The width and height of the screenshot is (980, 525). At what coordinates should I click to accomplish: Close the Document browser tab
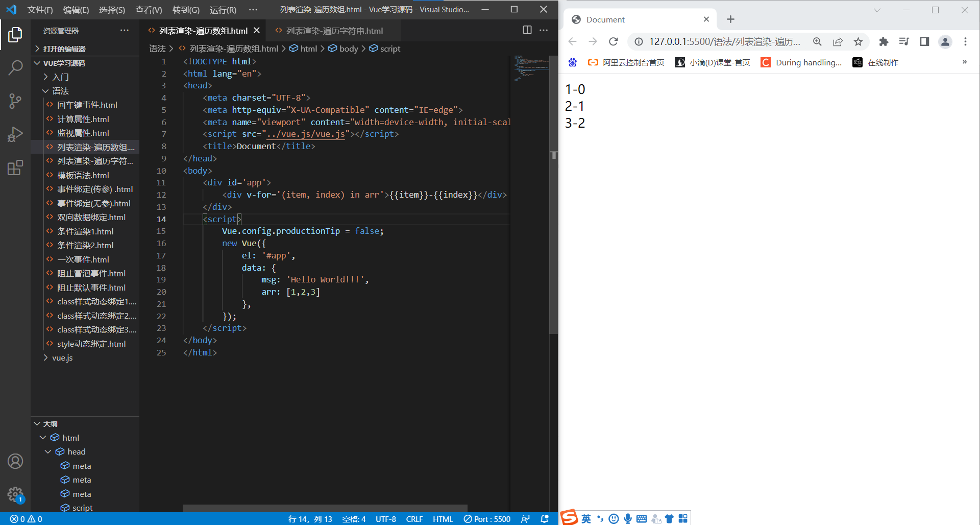(x=706, y=19)
